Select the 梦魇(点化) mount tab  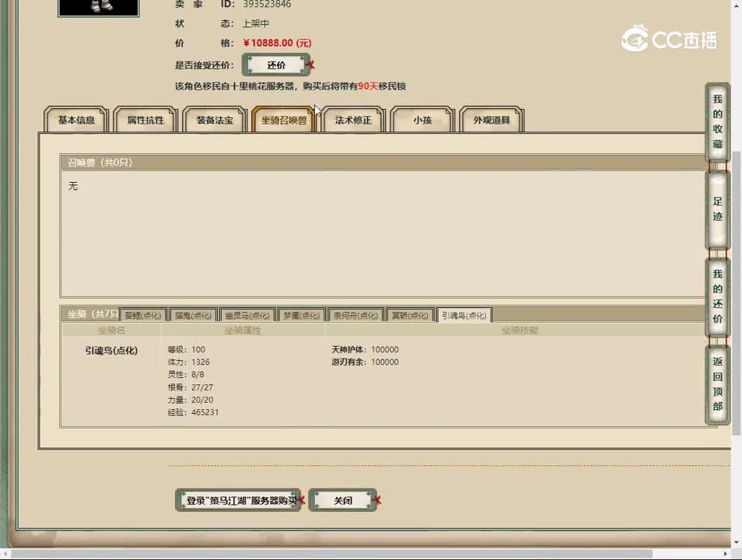(x=302, y=315)
